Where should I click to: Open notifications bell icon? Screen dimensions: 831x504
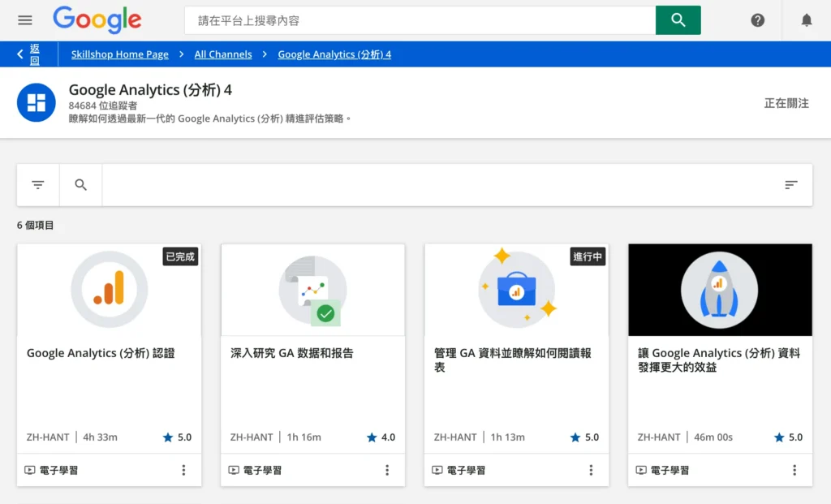pyautogui.click(x=806, y=20)
